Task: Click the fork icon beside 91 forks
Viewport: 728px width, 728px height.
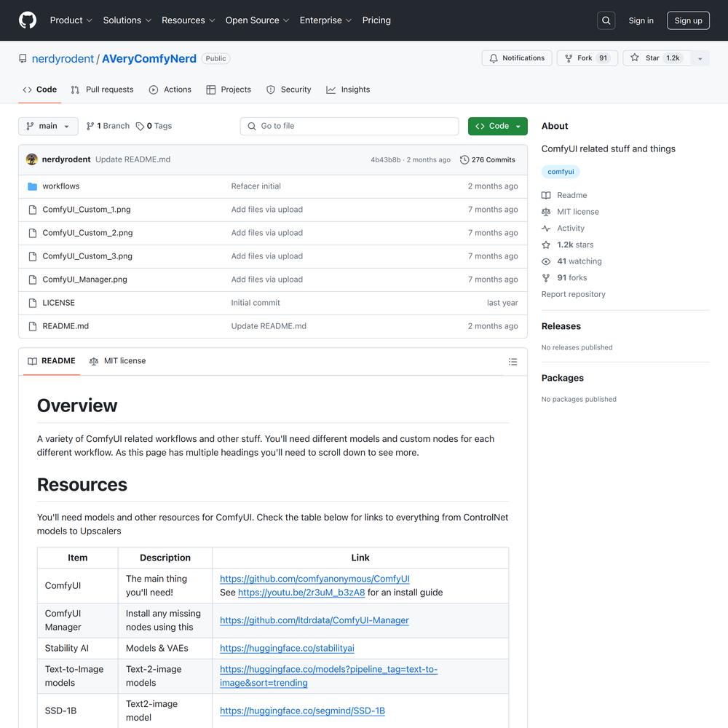Action: (x=546, y=277)
